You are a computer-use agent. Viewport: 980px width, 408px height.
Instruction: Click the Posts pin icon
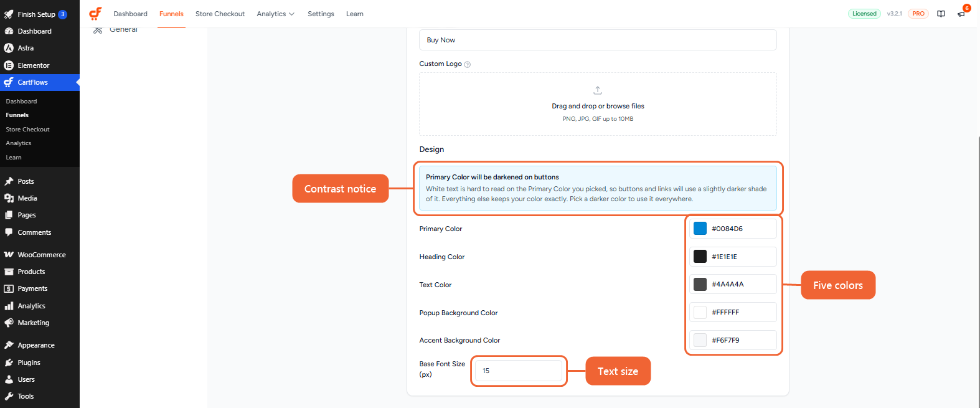coord(9,181)
